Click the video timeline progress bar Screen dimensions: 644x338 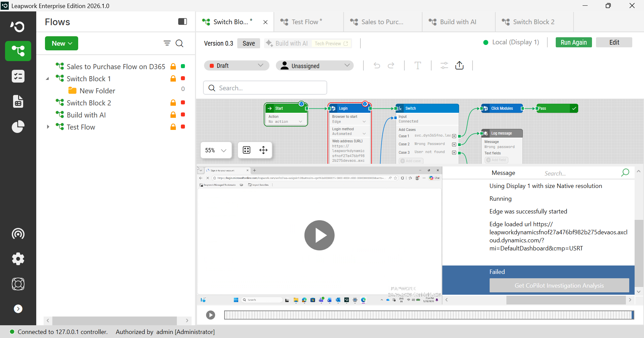pyautogui.click(x=429, y=315)
